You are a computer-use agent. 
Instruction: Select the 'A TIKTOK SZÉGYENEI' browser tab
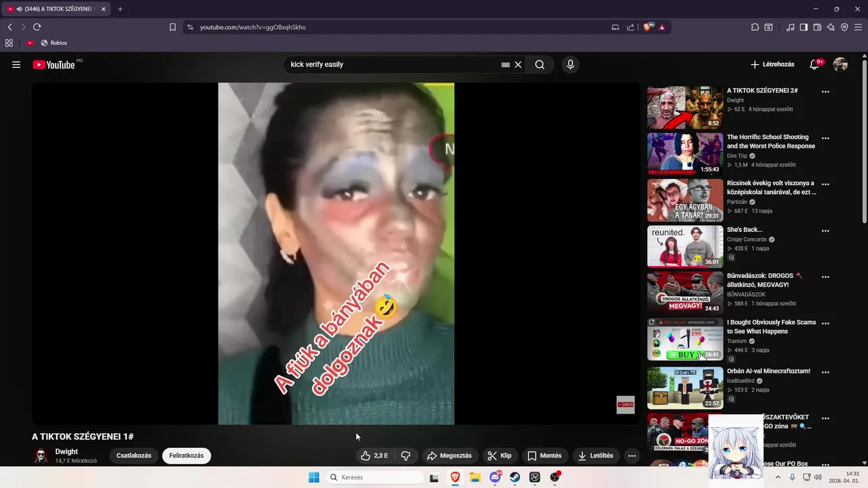click(x=55, y=9)
